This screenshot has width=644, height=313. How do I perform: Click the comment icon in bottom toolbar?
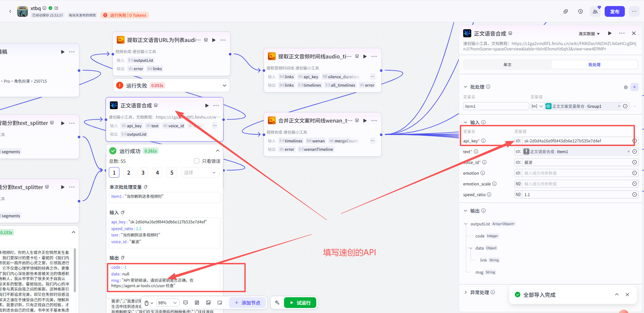coord(186,303)
